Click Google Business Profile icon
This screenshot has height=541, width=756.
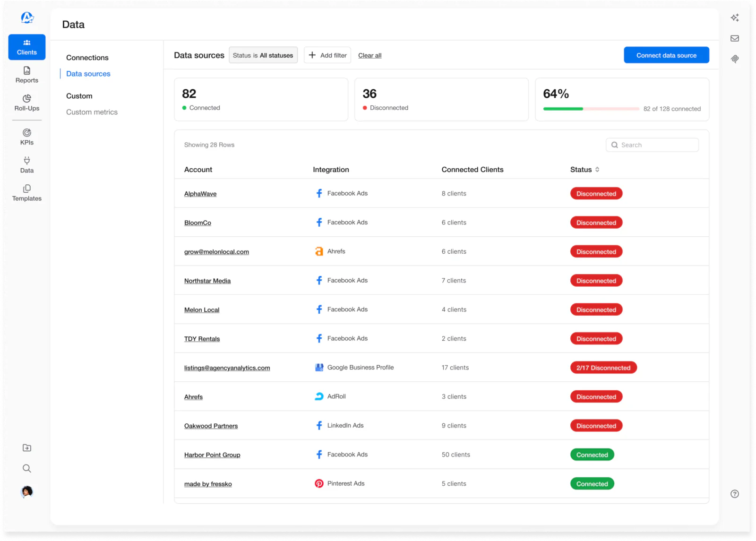[x=319, y=368]
